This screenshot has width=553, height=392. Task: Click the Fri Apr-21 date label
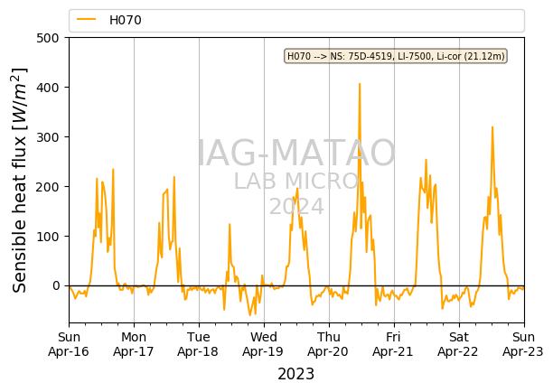[x=393, y=344]
